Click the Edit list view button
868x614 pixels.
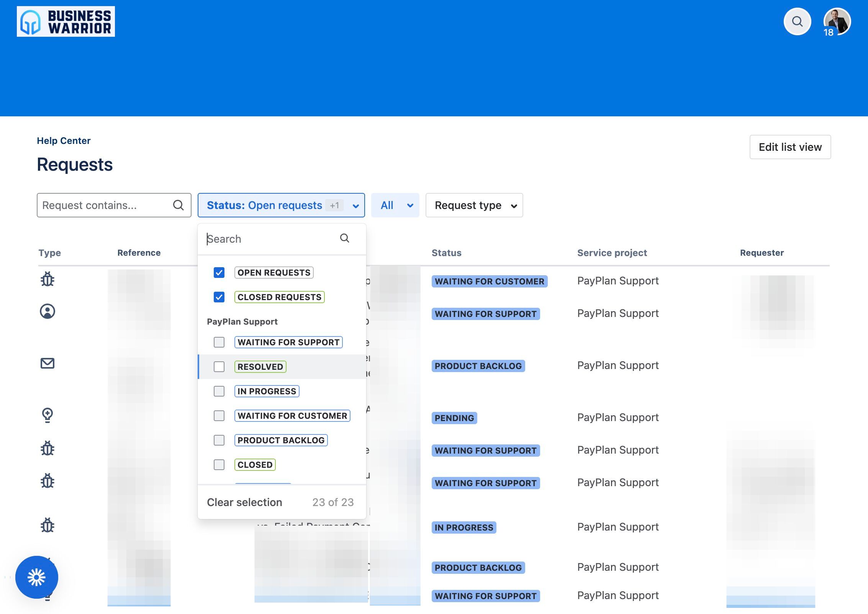click(790, 147)
